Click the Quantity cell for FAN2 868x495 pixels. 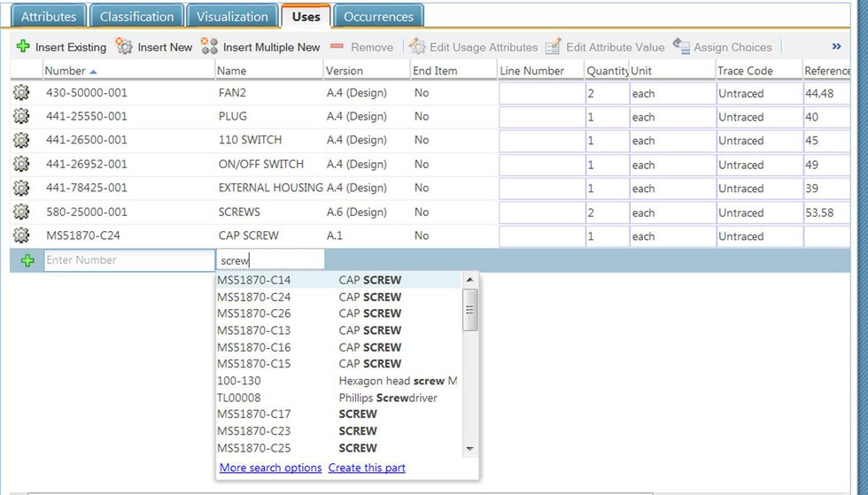pos(606,92)
